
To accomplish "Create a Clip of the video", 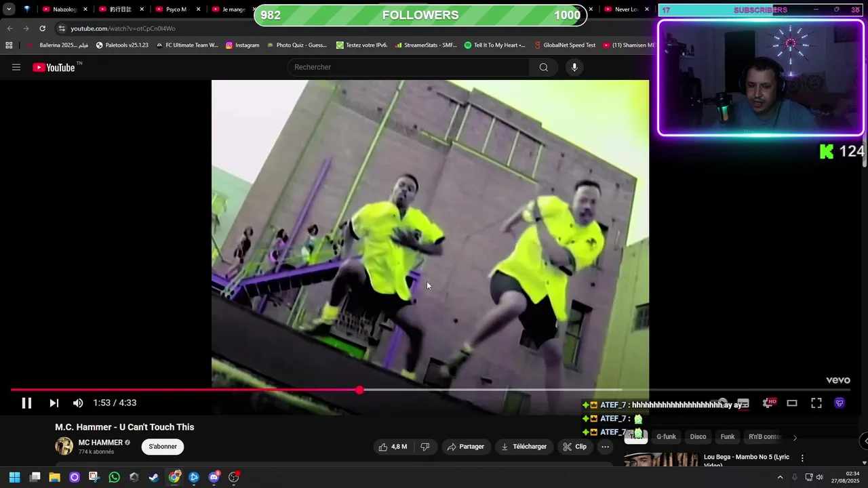I will pos(574,447).
